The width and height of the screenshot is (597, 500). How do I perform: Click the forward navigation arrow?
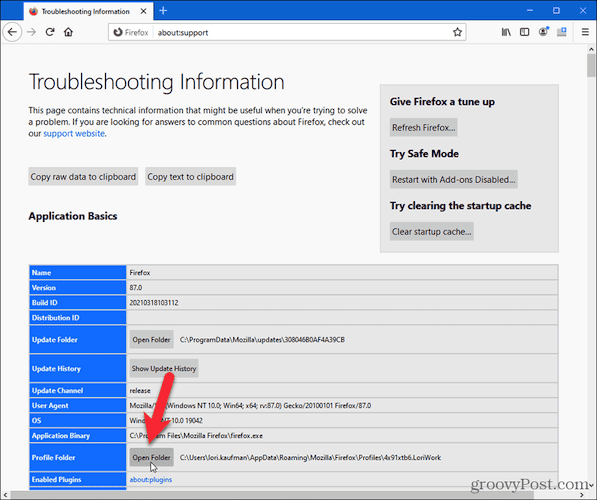(31, 32)
